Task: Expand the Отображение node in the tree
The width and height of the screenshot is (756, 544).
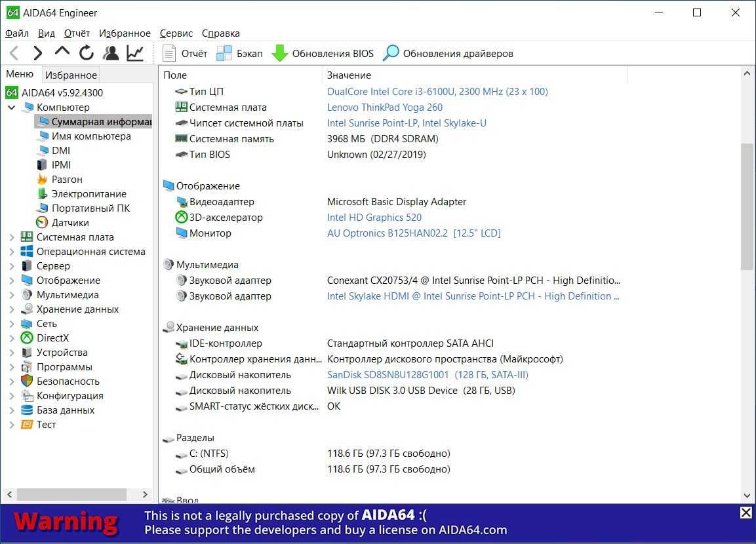Action: [x=12, y=281]
